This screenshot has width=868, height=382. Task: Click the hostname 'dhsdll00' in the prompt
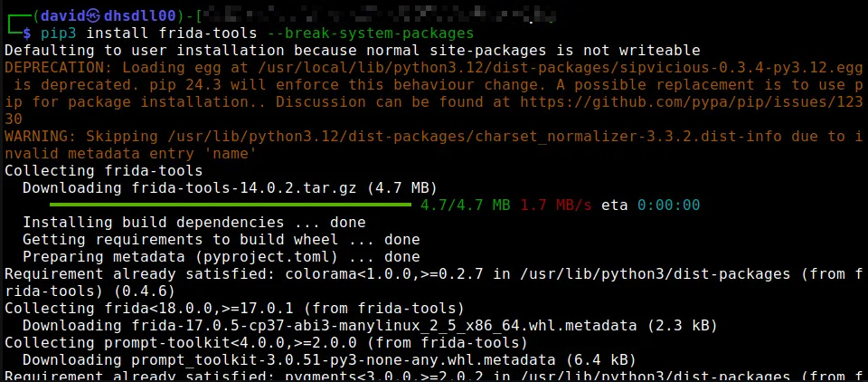click(140, 15)
